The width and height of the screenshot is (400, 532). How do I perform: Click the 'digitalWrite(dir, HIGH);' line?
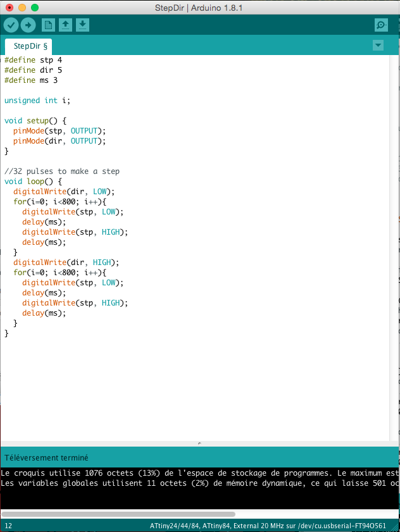(66, 263)
